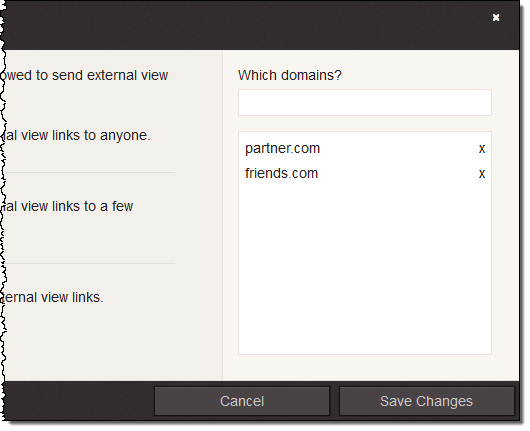Focus the Which domains text field
This screenshot has height=431, width=530.
[365, 102]
